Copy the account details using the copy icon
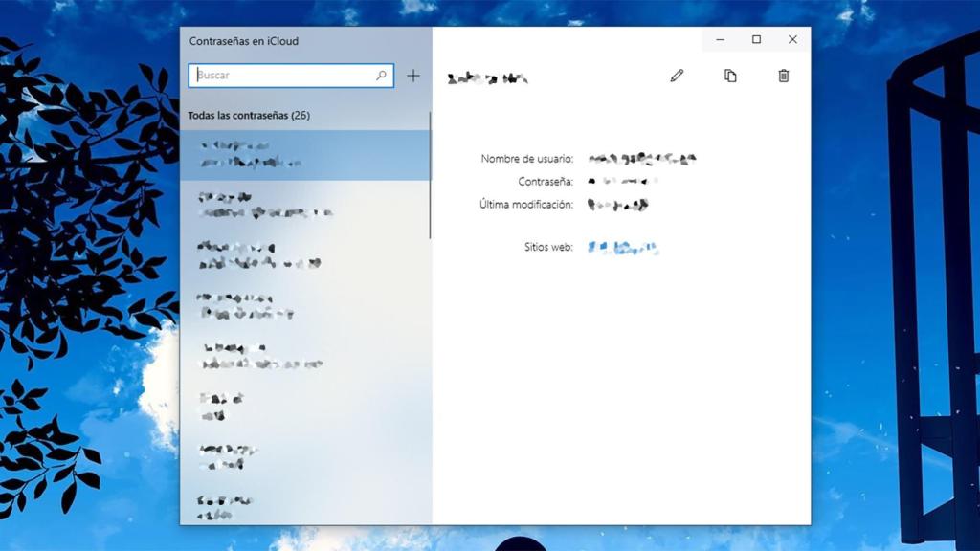980x551 pixels. (730, 75)
